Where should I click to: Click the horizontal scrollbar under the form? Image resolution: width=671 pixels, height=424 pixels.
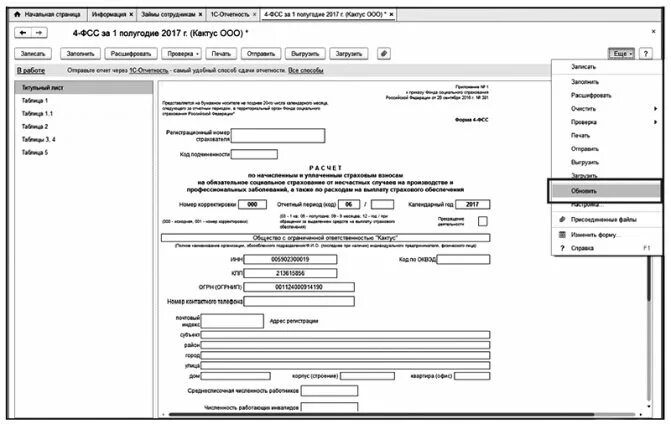(381, 414)
